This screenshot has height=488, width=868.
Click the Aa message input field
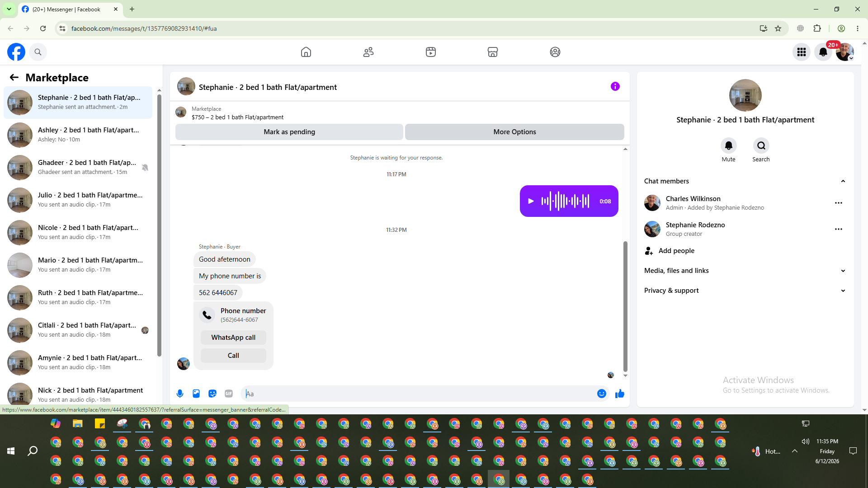tap(420, 394)
